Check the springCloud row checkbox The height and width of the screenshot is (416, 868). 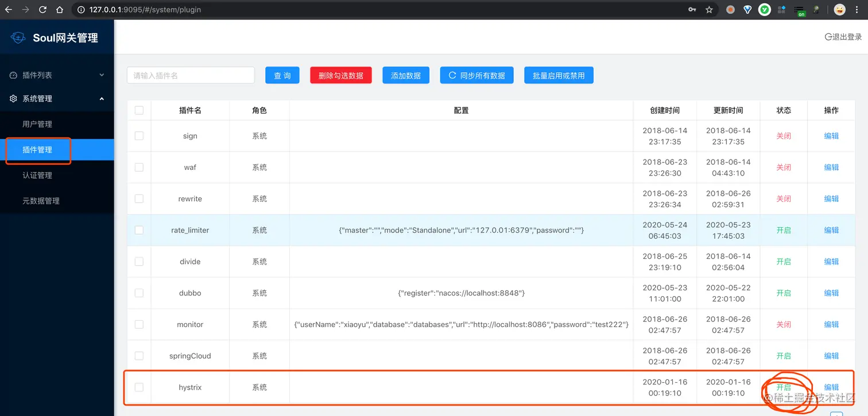139,356
